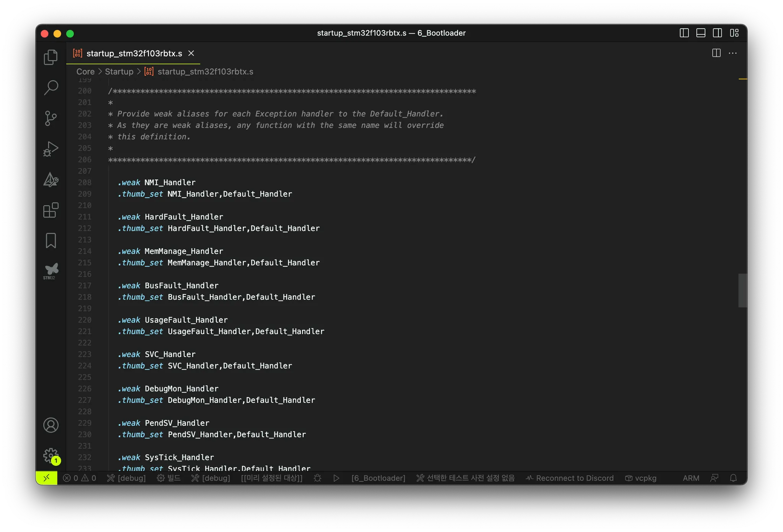Select the startup_stm32f103rbtx.s editor tab

134,54
